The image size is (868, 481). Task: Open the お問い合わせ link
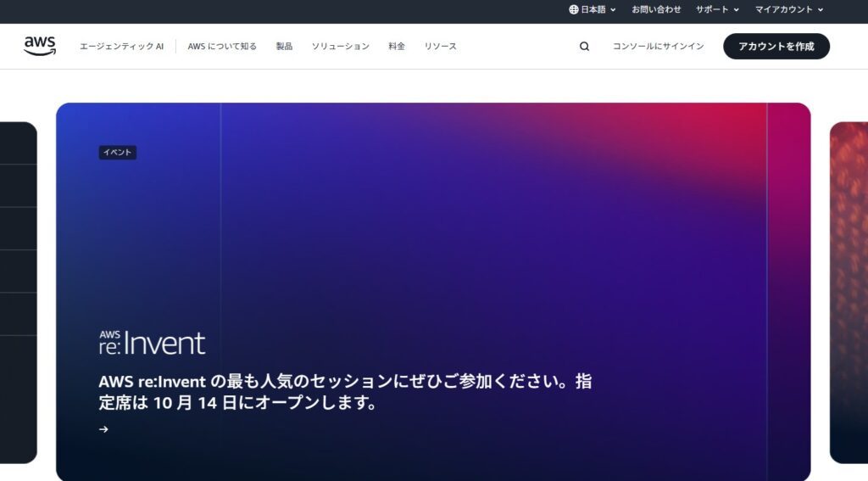pyautogui.click(x=656, y=9)
